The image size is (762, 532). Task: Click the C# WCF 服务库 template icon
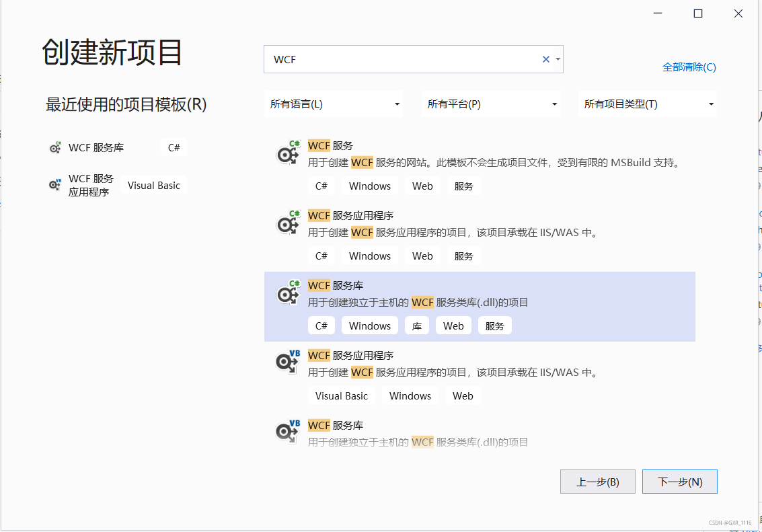pyautogui.click(x=288, y=293)
